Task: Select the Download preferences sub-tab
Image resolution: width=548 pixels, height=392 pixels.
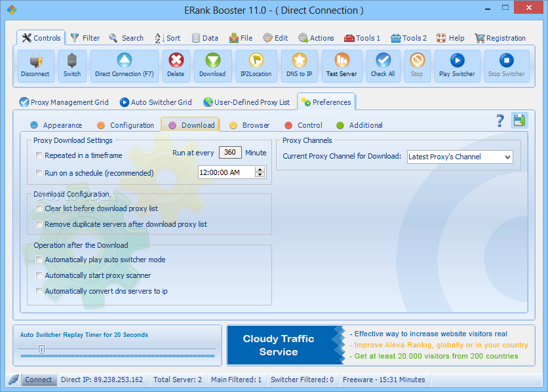Action: [191, 125]
